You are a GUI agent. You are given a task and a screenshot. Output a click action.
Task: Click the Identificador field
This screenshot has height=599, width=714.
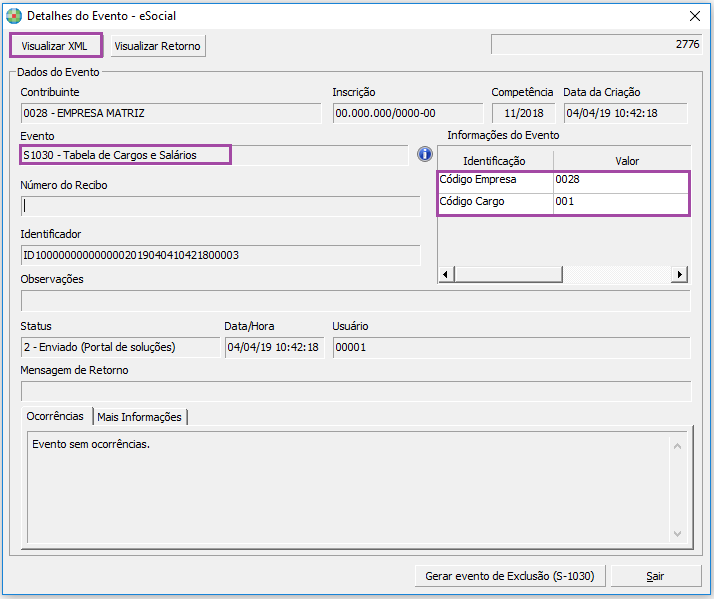point(220,255)
